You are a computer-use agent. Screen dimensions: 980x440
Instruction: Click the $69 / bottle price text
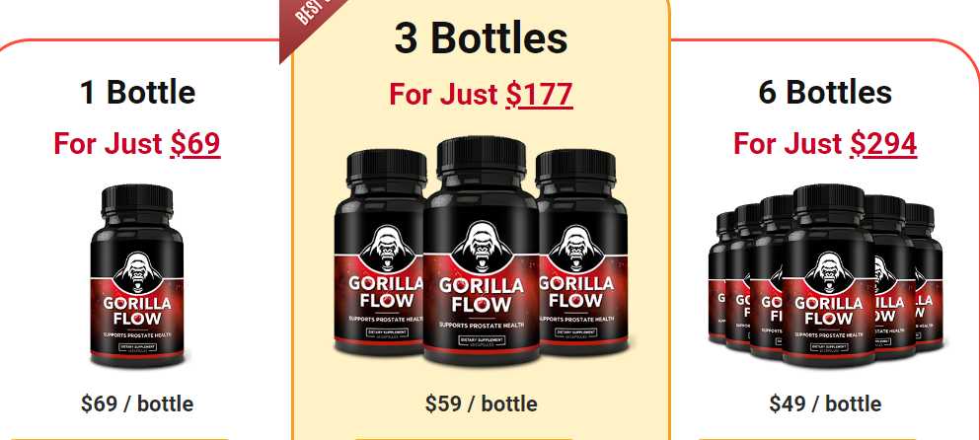click(x=137, y=403)
